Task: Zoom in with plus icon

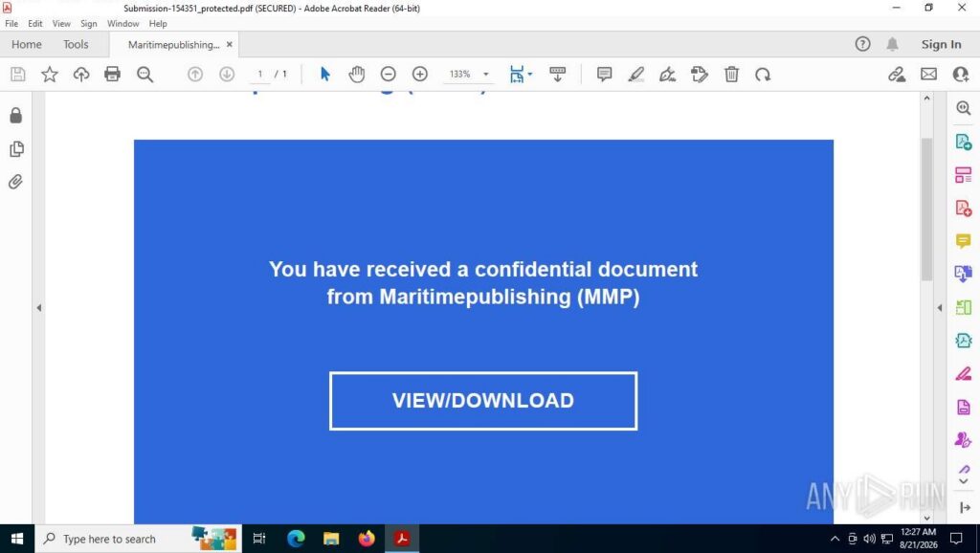Action: [x=420, y=75]
